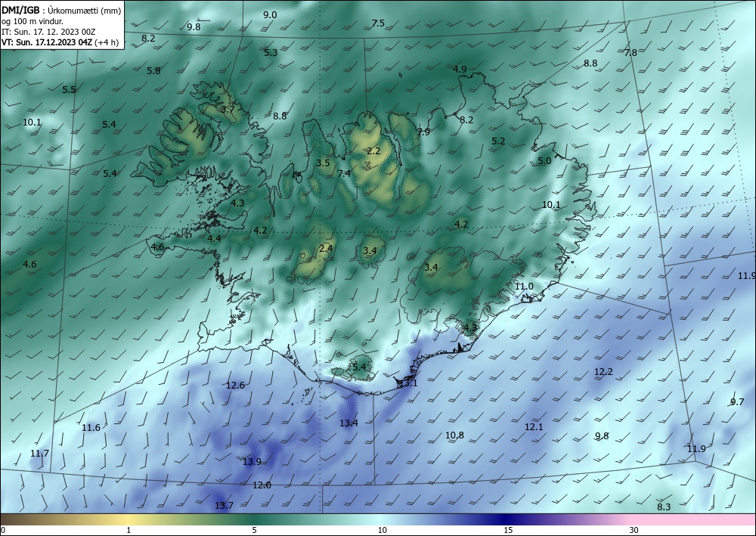The image size is (756, 536).
Task: Click the title text 'DMI/IGB : Úrkomumætti (mm)'
Action: (x=61, y=10)
